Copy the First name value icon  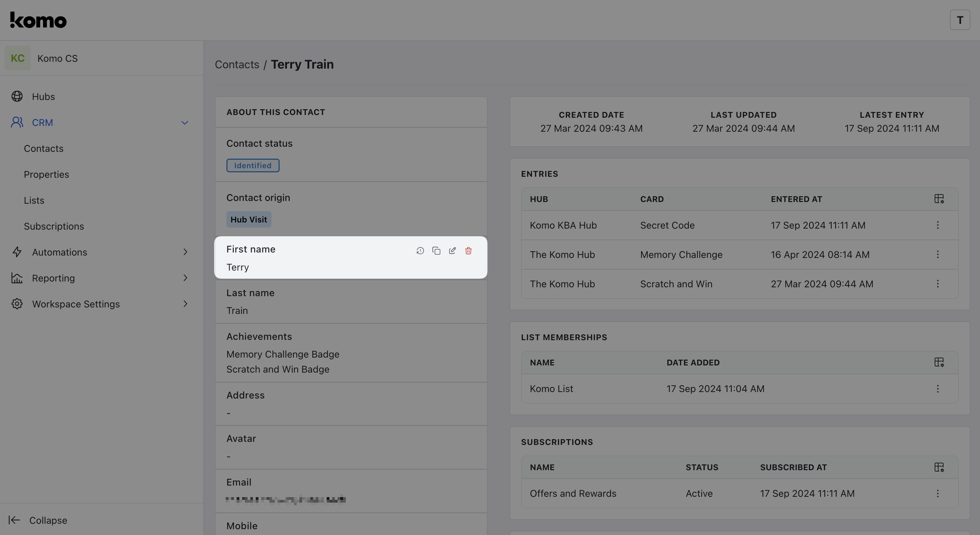pyautogui.click(x=436, y=250)
